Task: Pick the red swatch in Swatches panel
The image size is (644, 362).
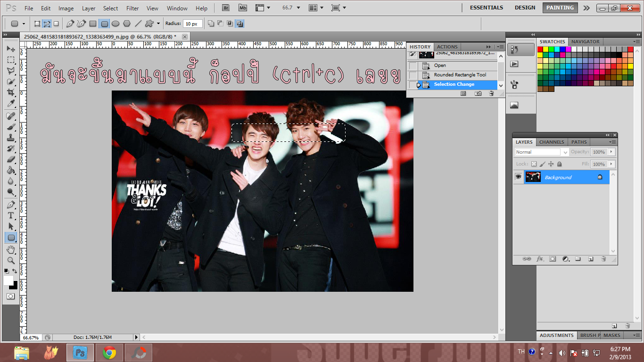Action: pyautogui.click(x=540, y=49)
